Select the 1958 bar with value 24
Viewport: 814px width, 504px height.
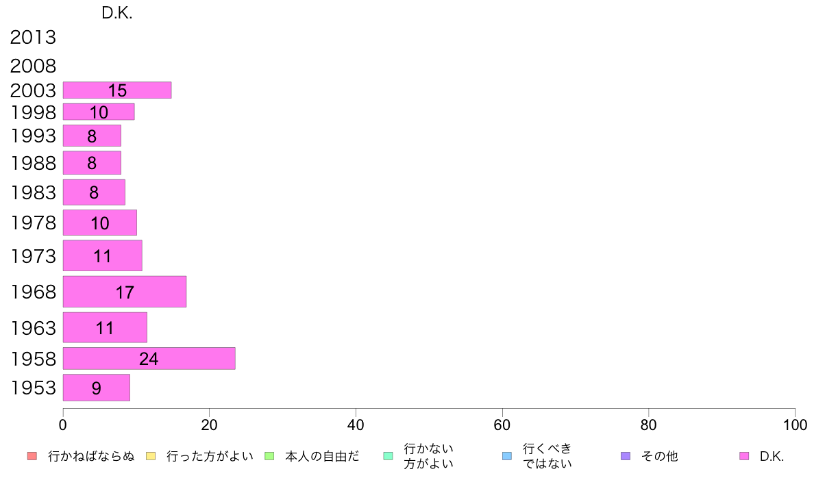(149, 359)
